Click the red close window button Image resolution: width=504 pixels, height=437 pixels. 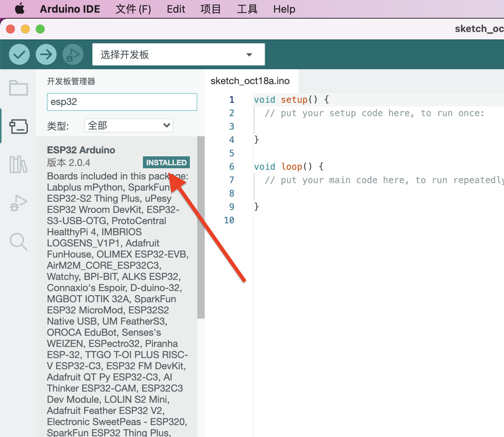(x=10, y=29)
